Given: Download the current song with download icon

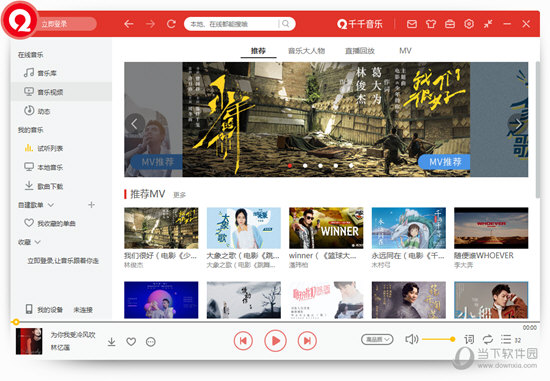Looking at the screenshot, I should point(112,341).
